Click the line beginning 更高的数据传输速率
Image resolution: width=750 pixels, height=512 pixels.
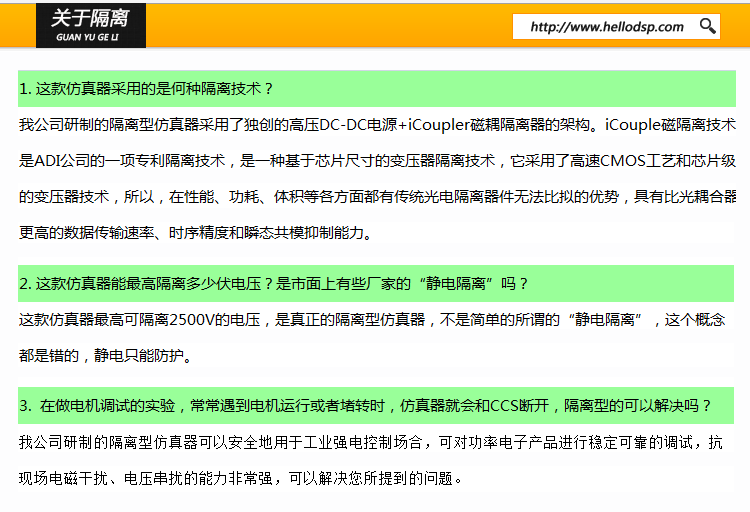point(195,233)
